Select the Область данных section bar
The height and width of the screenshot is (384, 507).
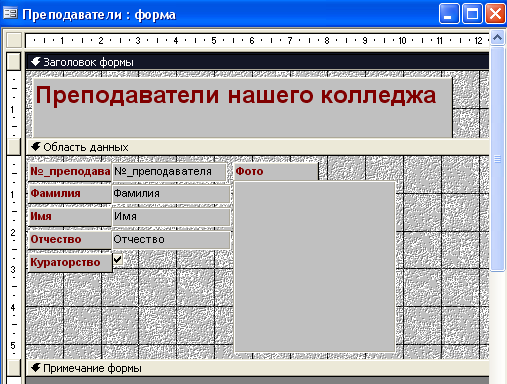tap(257, 147)
